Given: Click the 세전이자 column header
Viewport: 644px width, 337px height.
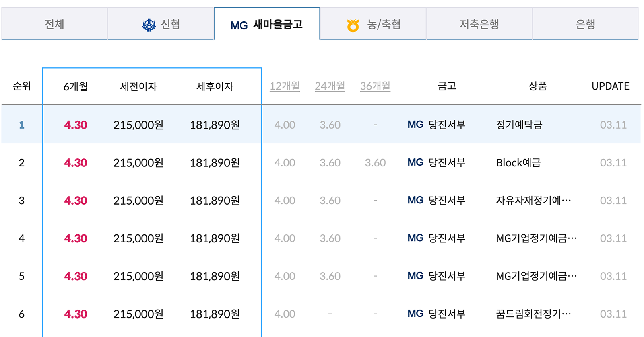Looking at the screenshot, I should [138, 86].
